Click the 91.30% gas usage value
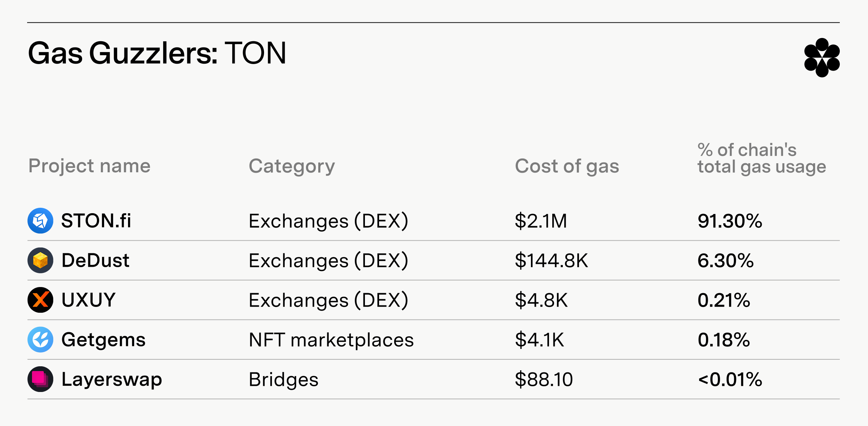 click(730, 221)
